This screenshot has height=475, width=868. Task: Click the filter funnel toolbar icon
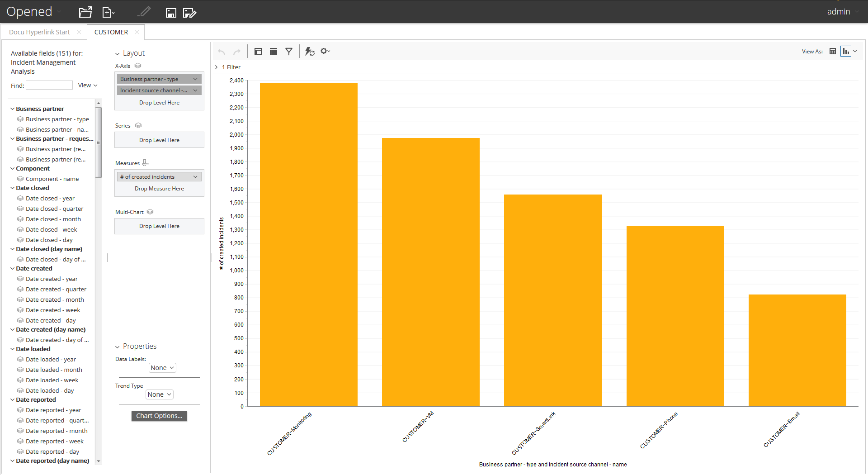[x=289, y=52]
